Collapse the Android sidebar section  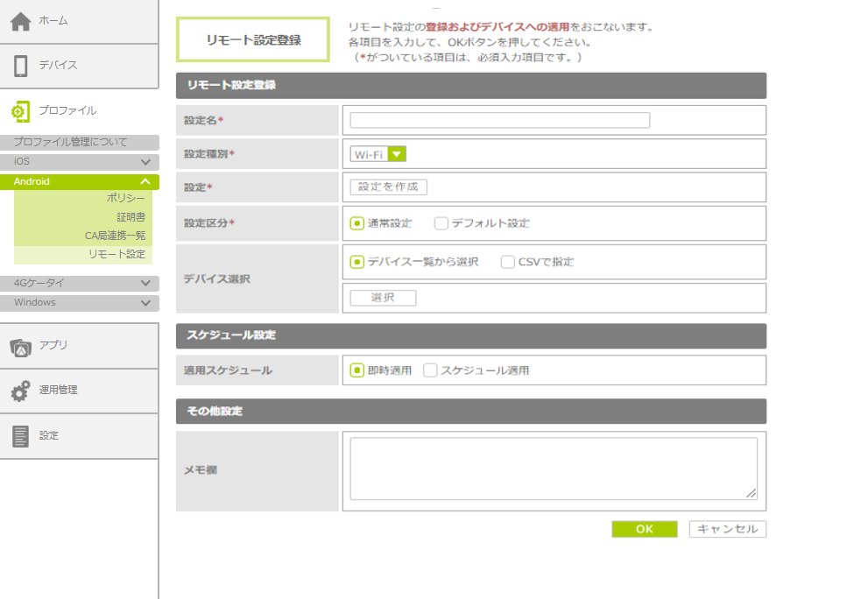[x=145, y=182]
